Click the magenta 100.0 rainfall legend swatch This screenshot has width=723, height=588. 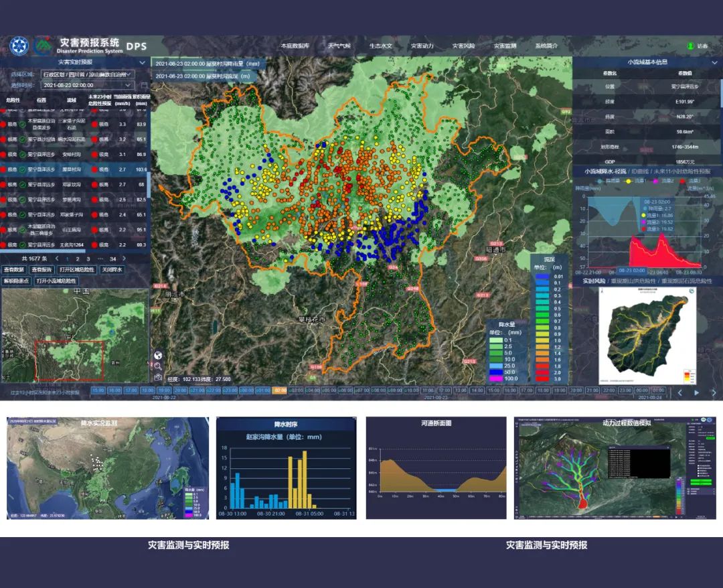495,378
